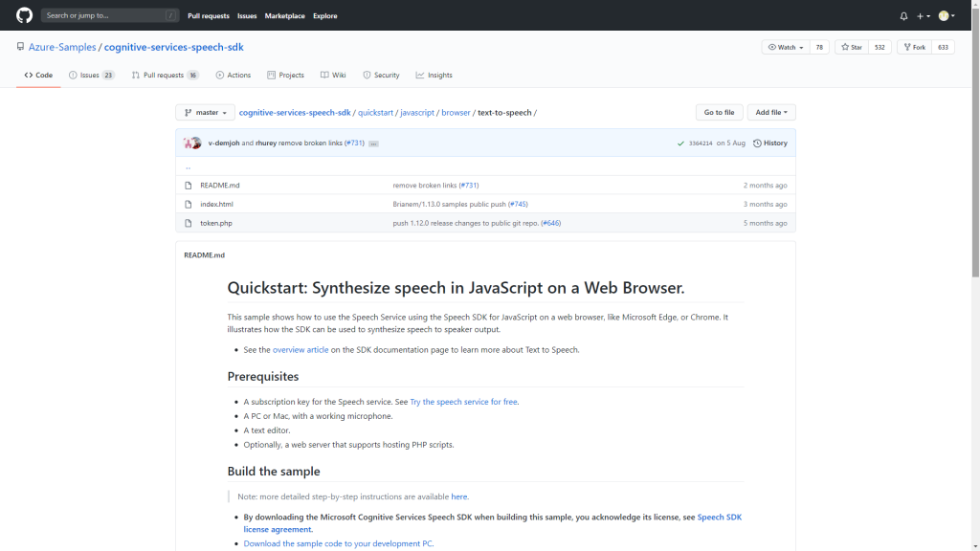Open the Projects tab
Screen dimensions: 980x551
pyautogui.click(x=285, y=75)
